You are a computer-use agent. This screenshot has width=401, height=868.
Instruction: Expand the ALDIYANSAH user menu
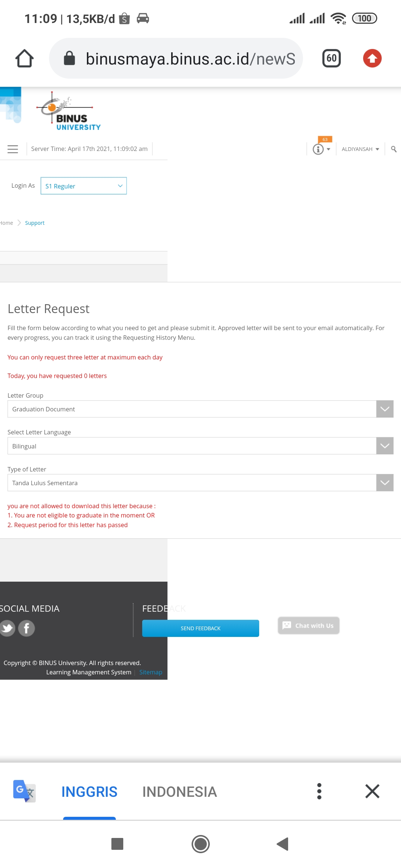pyautogui.click(x=360, y=149)
